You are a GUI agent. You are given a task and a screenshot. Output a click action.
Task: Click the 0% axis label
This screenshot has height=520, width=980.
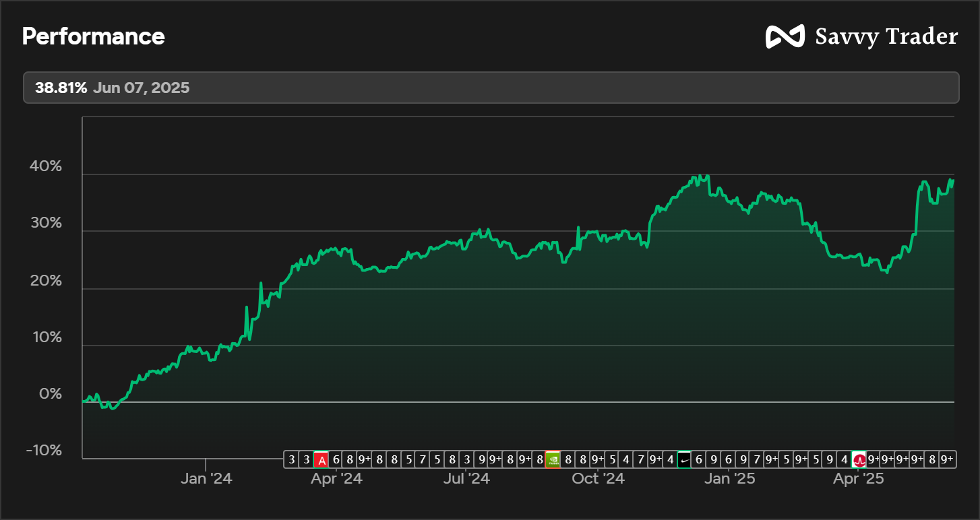point(50,393)
